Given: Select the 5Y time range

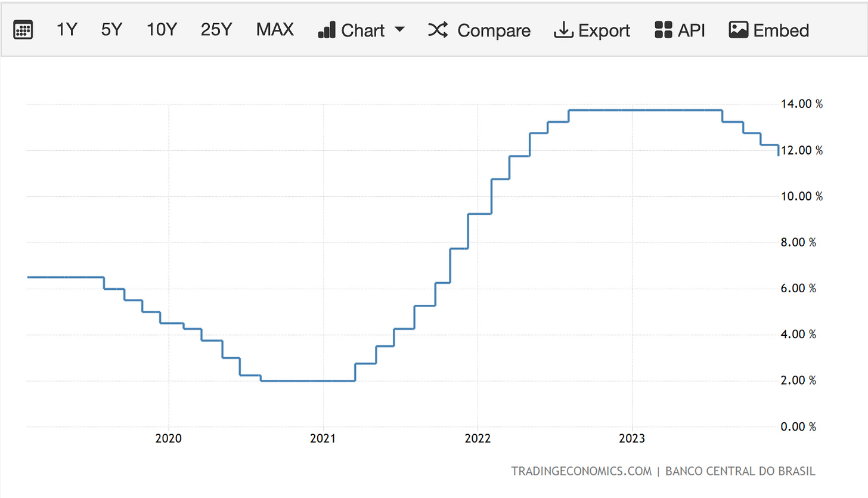Looking at the screenshot, I should pyautogui.click(x=111, y=30).
